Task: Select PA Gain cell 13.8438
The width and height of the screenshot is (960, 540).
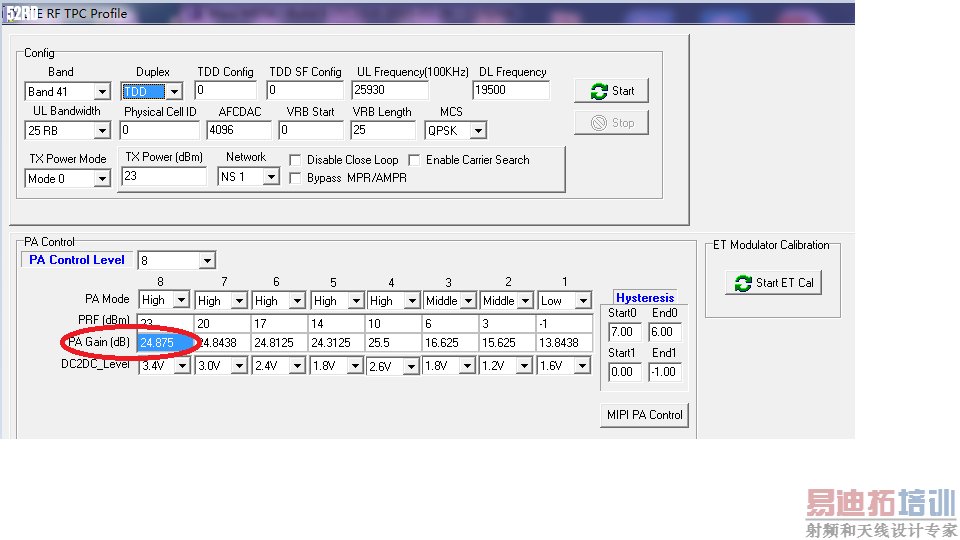Action: pos(564,343)
